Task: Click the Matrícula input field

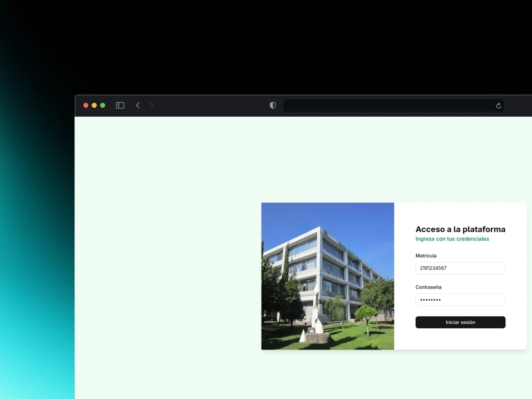Action: 460,268
